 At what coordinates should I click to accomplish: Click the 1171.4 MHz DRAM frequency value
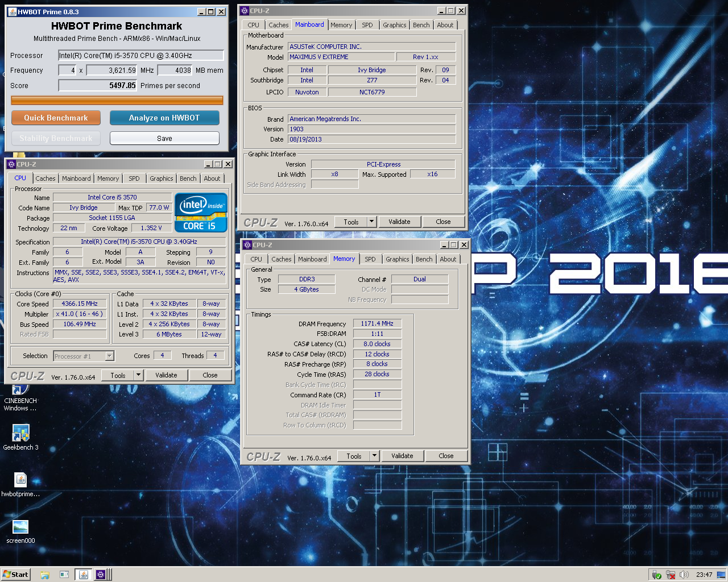pyautogui.click(x=377, y=323)
